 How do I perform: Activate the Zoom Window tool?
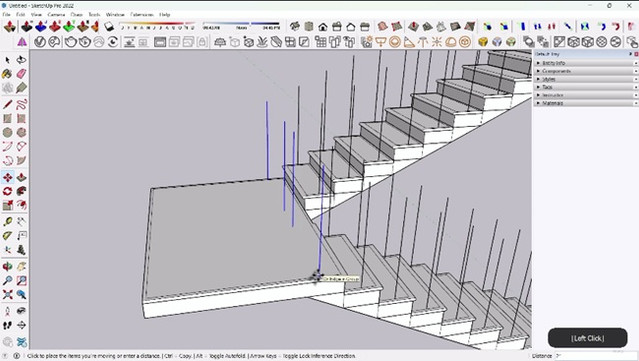click(x=21, y=281)
